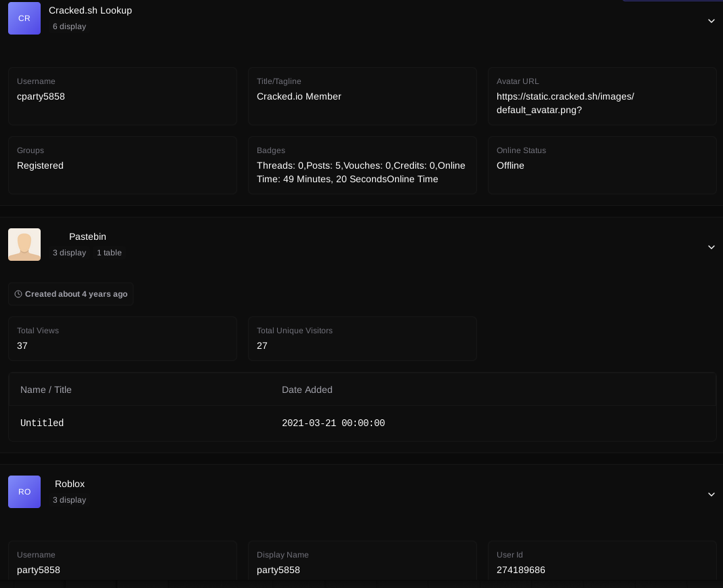The width and height of the screenshot is (723, 588).
Task: Click the 'Created about 4 years ago' chip
Action: click(x=70, y=294)
